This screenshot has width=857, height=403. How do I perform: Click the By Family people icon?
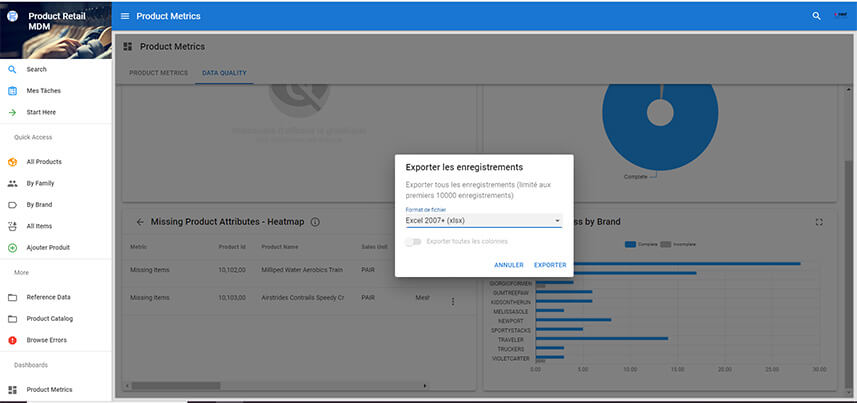(x=12, y=183)
